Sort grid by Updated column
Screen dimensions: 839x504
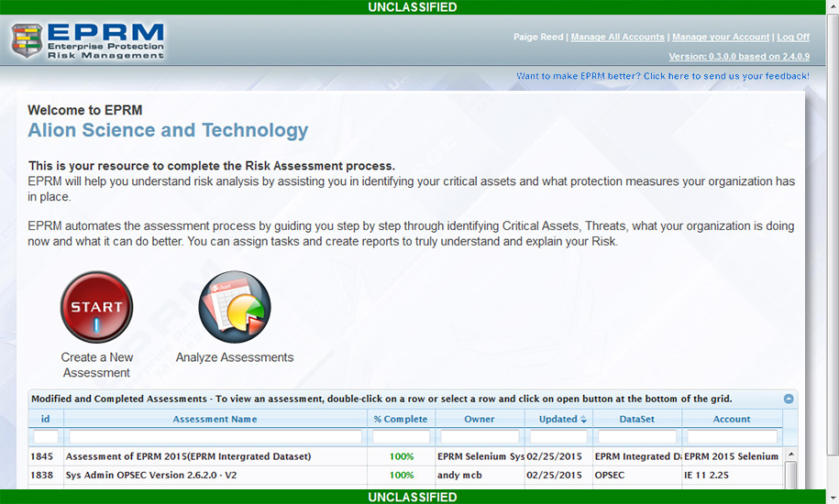557,419
